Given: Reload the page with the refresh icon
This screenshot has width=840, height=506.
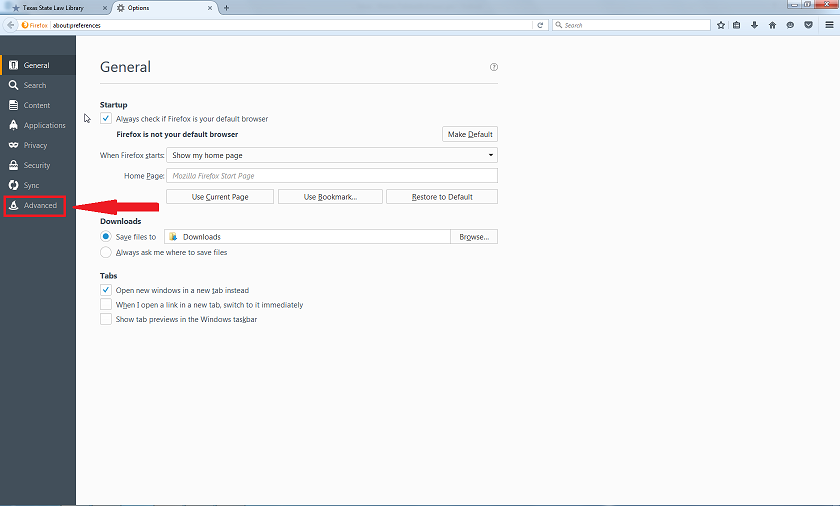Looking at the screenshot, I should (x=540, y=25).
